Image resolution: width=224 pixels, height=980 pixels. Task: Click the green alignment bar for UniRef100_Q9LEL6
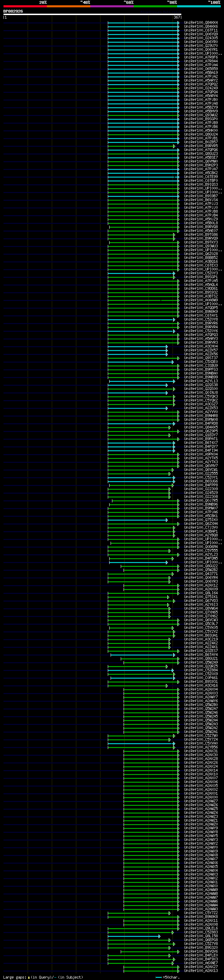coord(143,928)
